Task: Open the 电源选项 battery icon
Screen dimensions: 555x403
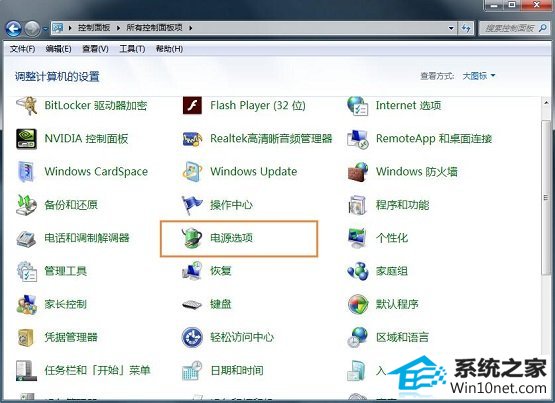Action: [192, 238]
